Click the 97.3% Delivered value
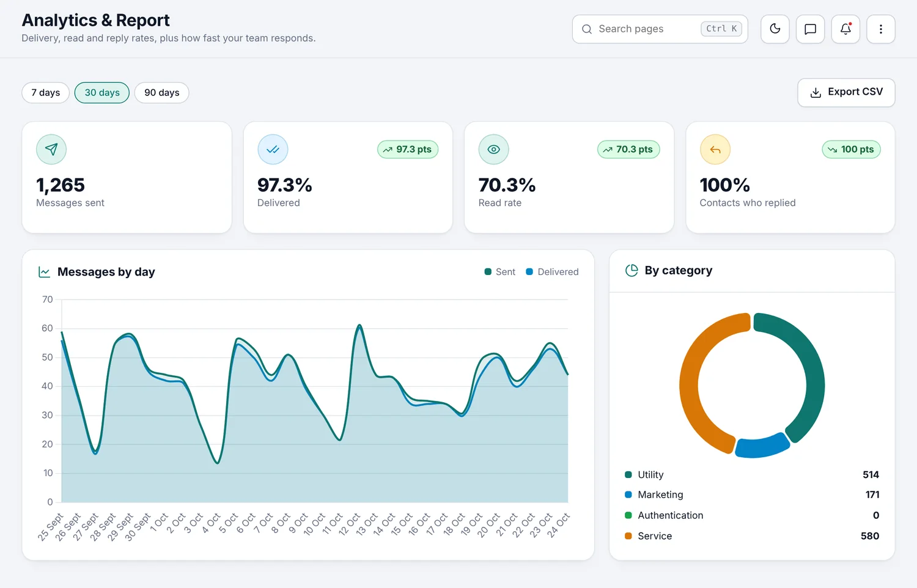 pos(285,185)
